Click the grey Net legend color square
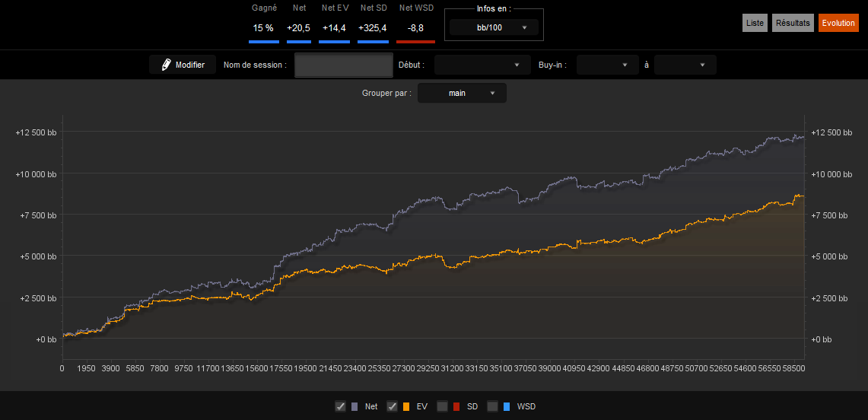Viewport: 868px width, 420px height. (x=355, y=407)
